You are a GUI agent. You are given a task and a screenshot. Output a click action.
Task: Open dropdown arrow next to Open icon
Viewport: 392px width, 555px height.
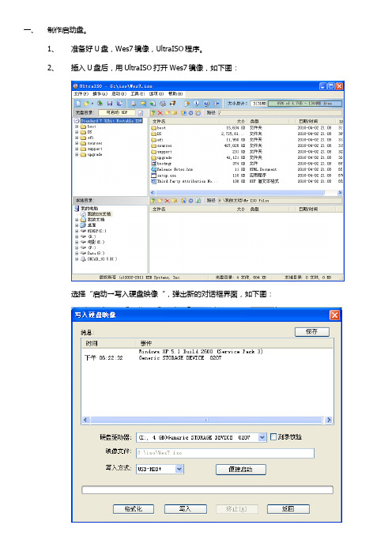click(92, 104)
